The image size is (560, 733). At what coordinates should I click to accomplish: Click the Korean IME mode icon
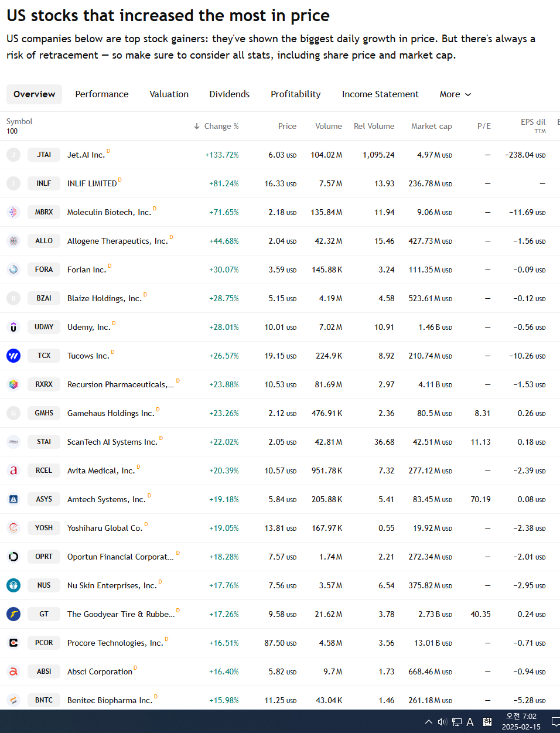(487, 722)
